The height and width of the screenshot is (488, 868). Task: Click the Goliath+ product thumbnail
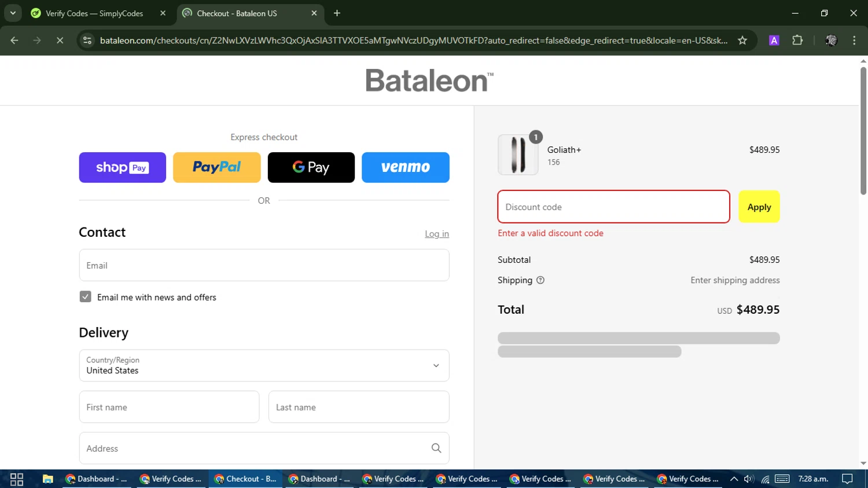518,155
